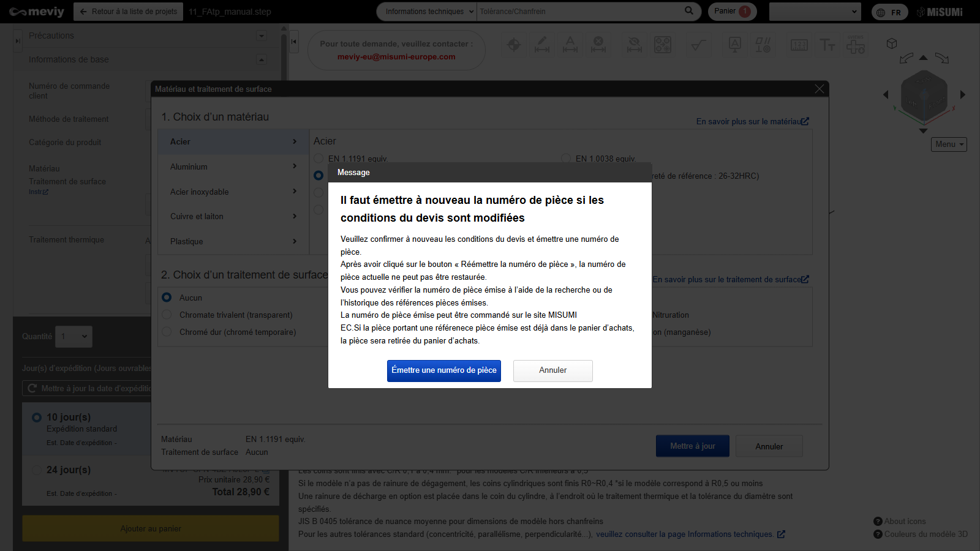The height and width of the screenshot is (551, 980).
Task: Select Aluminium in material list
Action: 233,167
